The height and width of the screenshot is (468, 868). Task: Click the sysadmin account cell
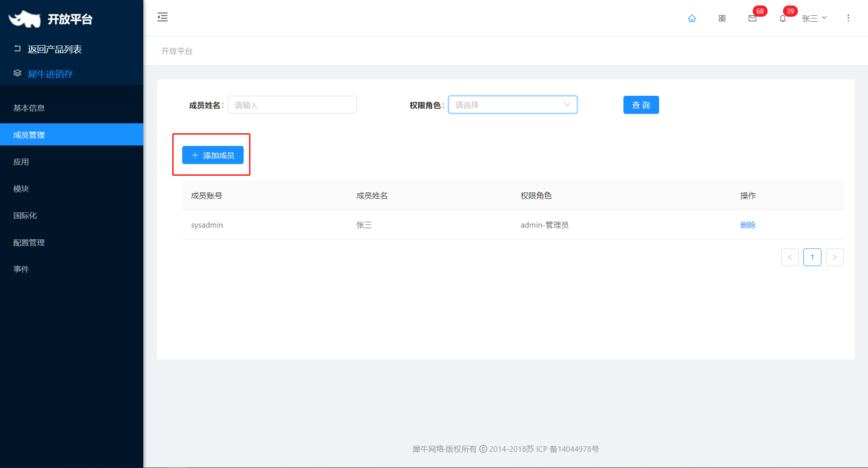pos(207,225)
